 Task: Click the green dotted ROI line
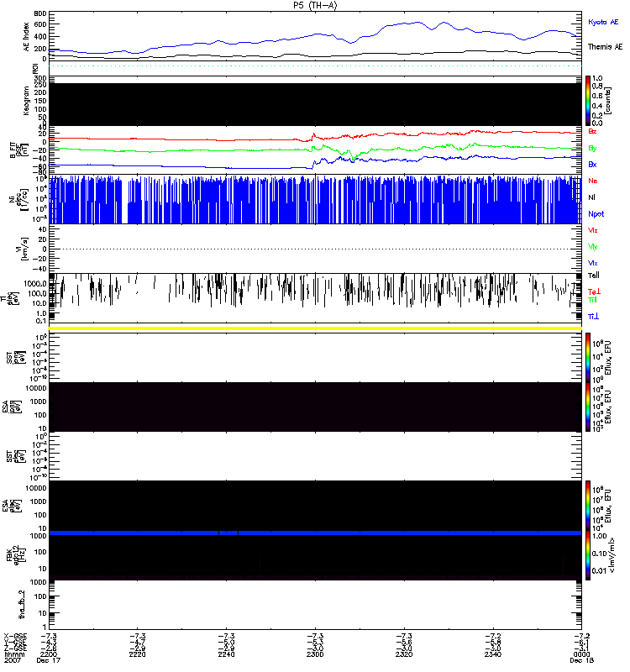click(315, 66)
